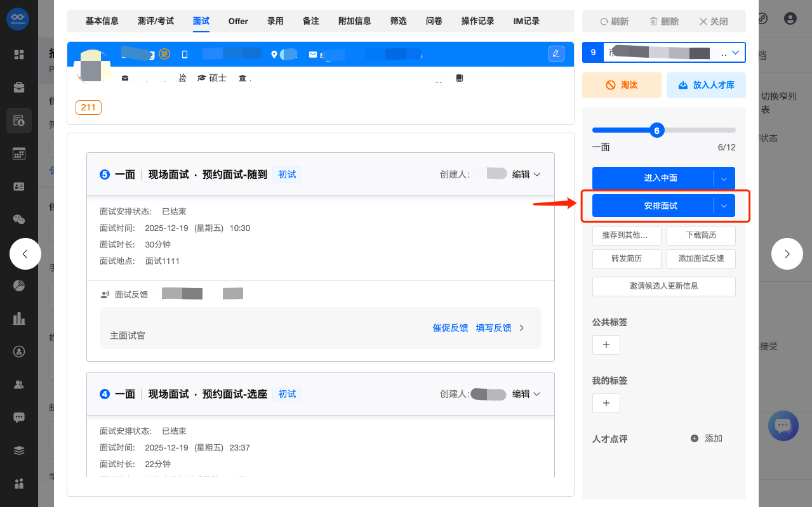Click the link icon in background top bar
Viewport: 812px width, 507px height.
[x=762, y=18]
